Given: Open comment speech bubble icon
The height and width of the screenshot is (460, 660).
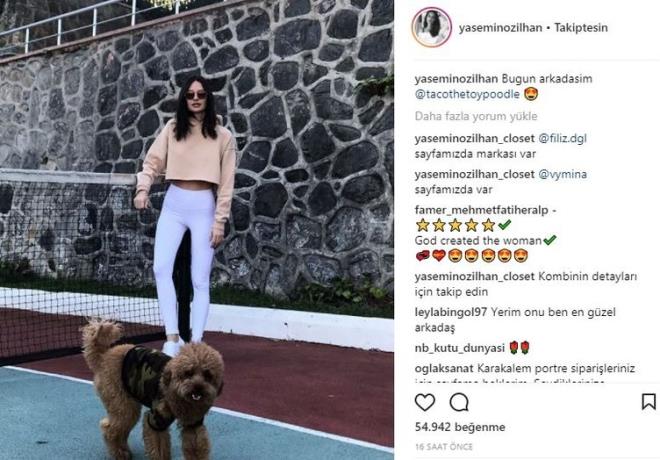Looking at the screenshot, I should point(459,402).
